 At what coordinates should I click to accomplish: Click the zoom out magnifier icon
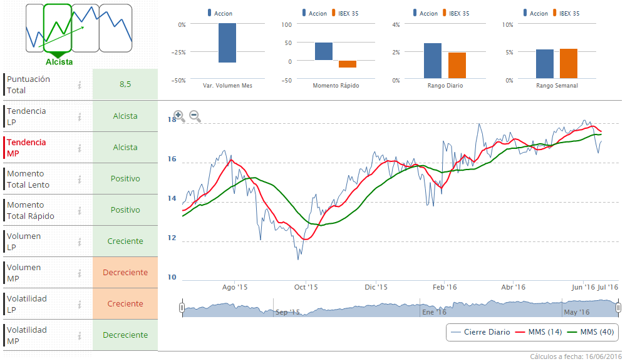tap(195, 116)
